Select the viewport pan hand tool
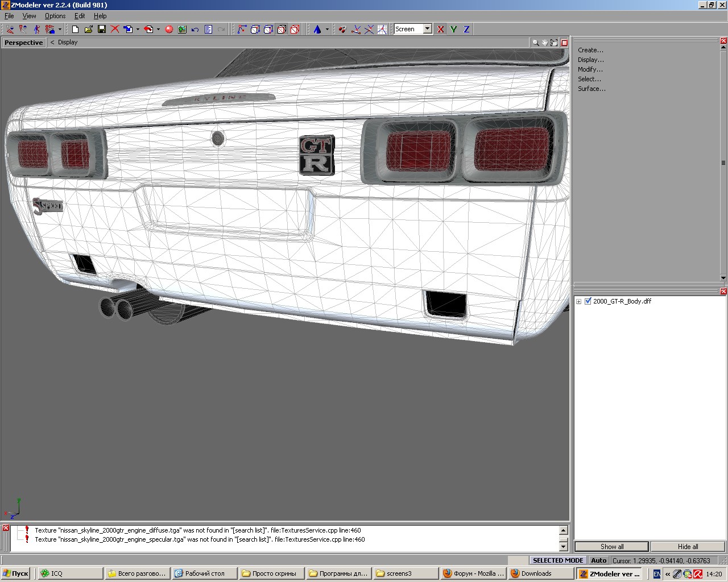728x582 pixels. pos(544,43)
